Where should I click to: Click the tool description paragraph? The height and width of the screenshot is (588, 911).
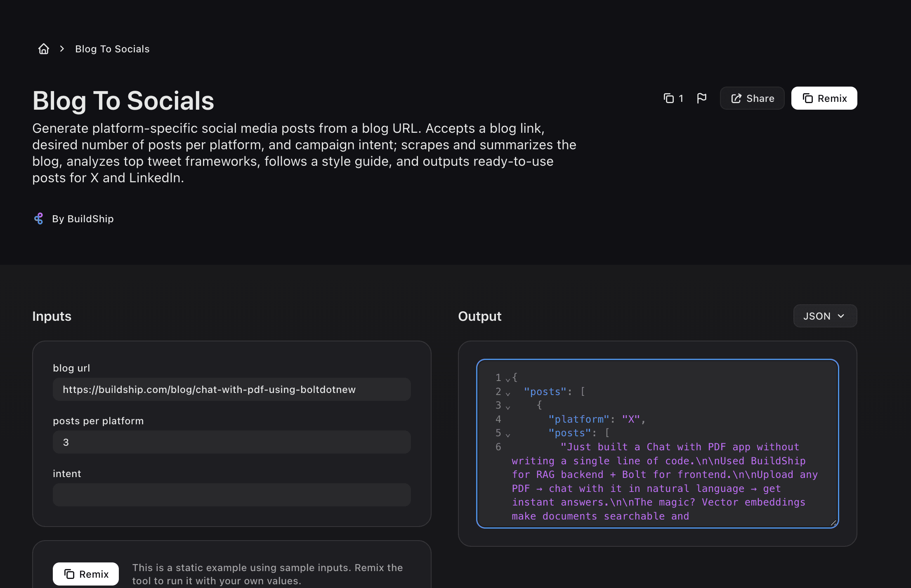(x=304, y=153)
